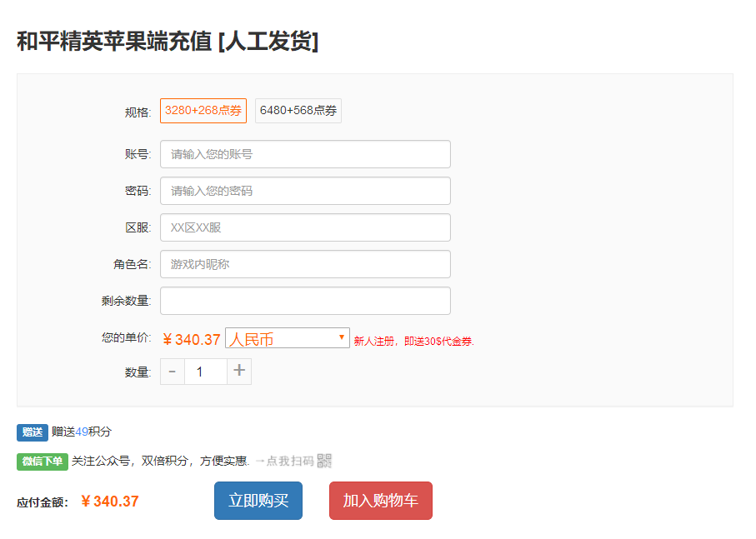Click the 立即购买 buy now button
The height and width of the screenshot is (539, 756).
click(258, 501)
